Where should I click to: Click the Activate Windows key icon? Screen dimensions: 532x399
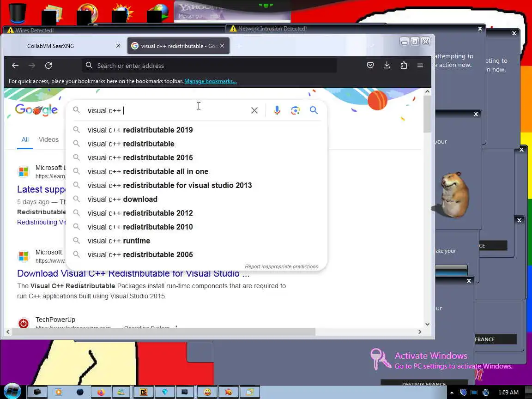tap(380, 359)
